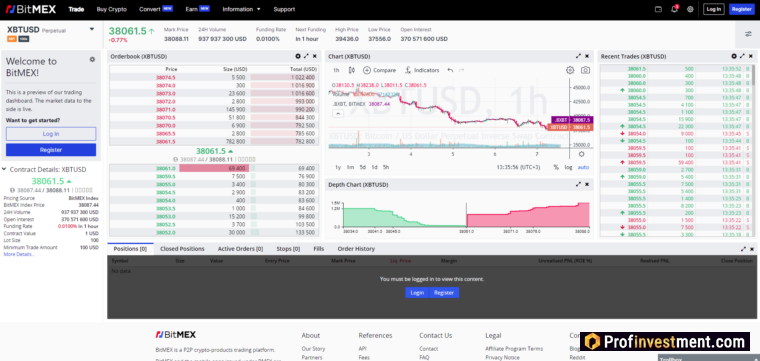This screenshot has height=361, width=760.
Task: Toggle percent scale on the chart
Action: tap(556, 167)
